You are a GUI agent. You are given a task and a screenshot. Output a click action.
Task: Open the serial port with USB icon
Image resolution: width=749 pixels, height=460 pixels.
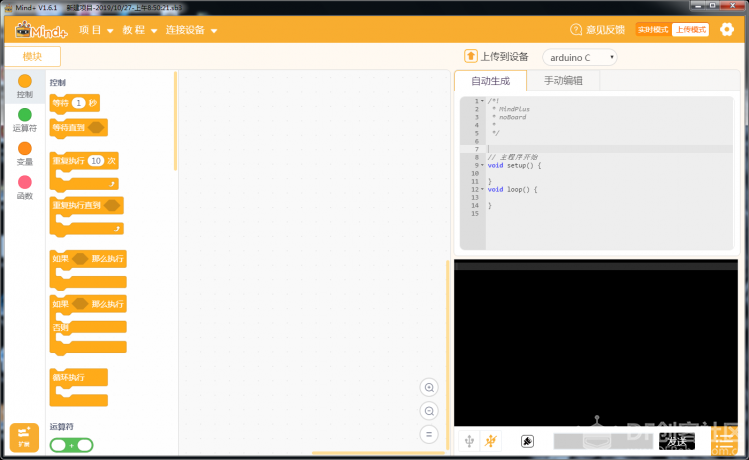pyautogui.click(x=469, y=441)
